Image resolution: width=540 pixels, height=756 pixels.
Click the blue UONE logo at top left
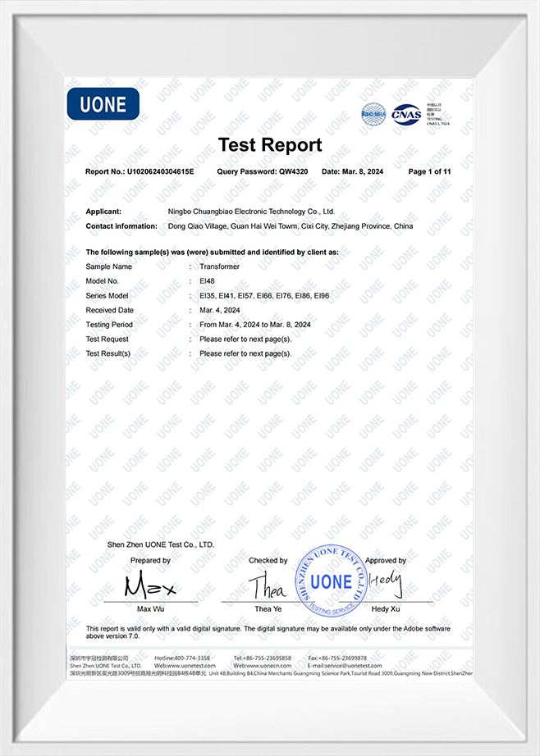[103, 104]
